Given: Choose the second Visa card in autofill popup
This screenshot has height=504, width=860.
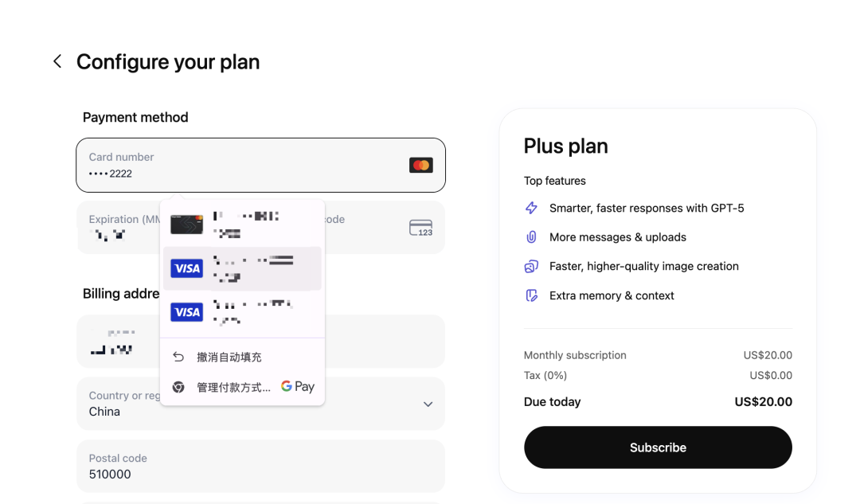Looking at the screenshot, I should coord(242,312).
